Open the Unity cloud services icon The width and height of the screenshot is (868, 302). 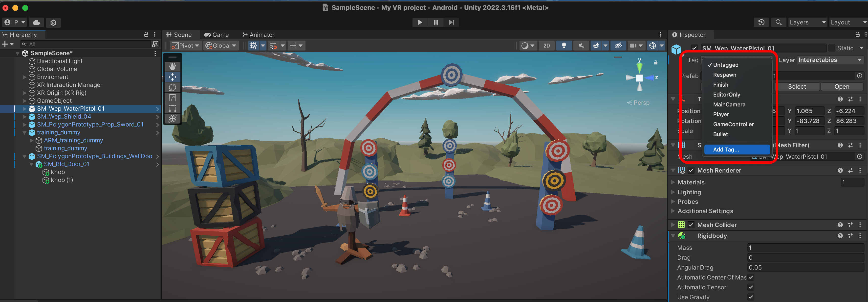36,22
